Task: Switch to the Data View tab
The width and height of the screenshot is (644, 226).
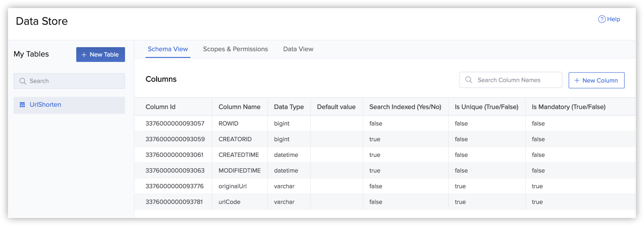Action: pos(298,49)
